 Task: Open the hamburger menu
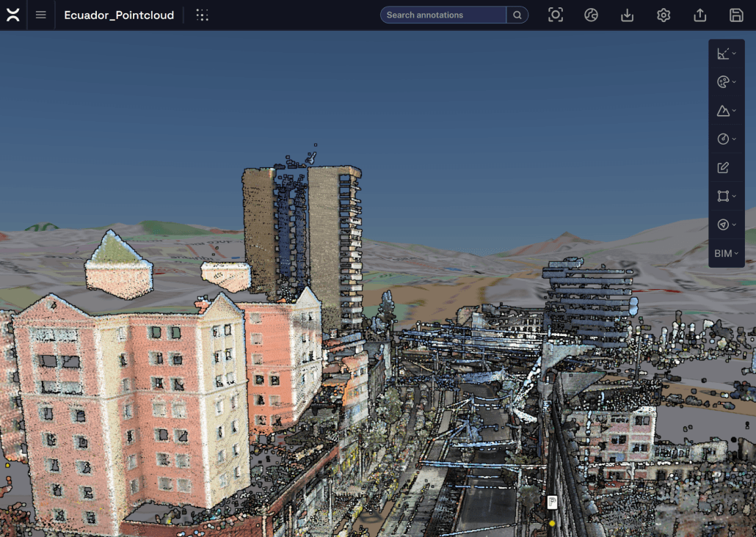point(41,15)
